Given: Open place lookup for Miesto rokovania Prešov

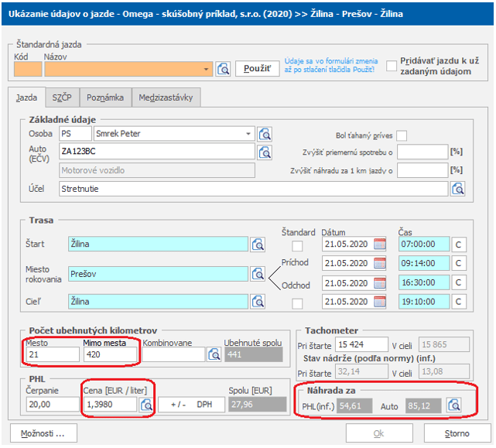Looking at the screenshot, I should click(x=258, y=273).
